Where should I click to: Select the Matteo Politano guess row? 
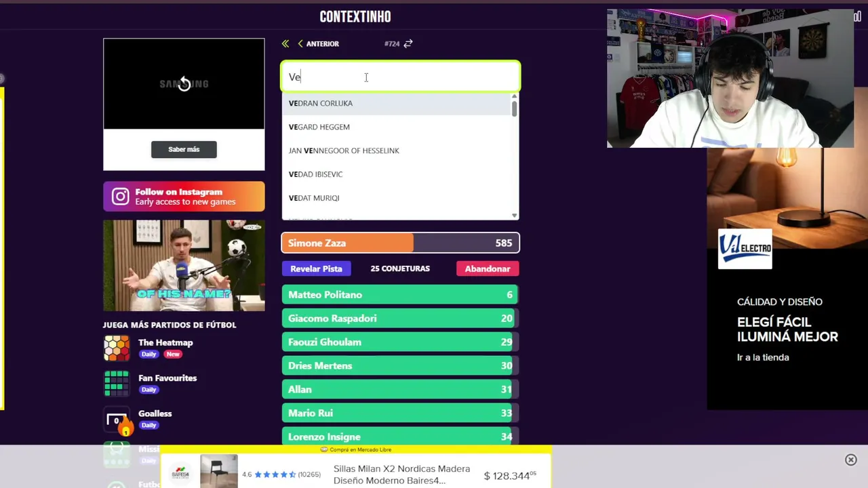(x=401, y=295)
